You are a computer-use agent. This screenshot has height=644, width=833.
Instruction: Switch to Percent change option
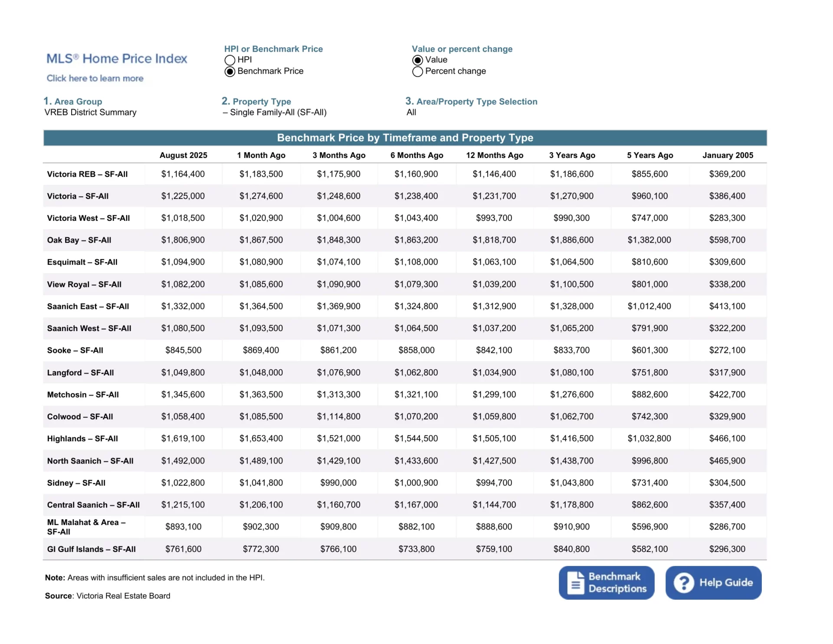[x=417, y=72]
